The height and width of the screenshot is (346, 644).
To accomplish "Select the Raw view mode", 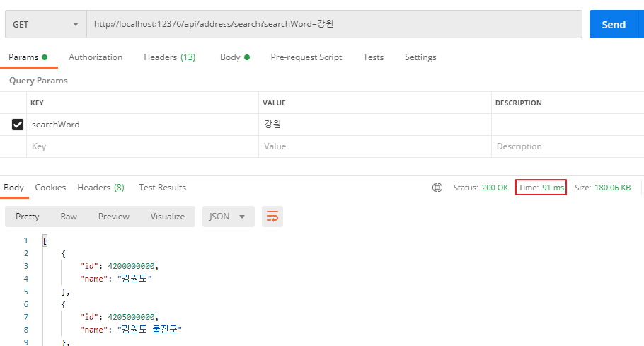I will (69, 217).
